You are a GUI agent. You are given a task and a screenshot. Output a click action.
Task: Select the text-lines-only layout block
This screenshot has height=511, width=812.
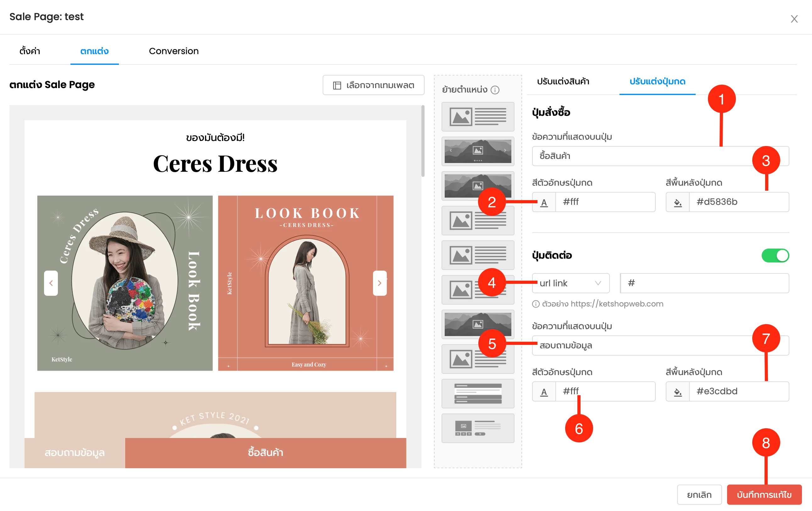(x=478, y=393)
